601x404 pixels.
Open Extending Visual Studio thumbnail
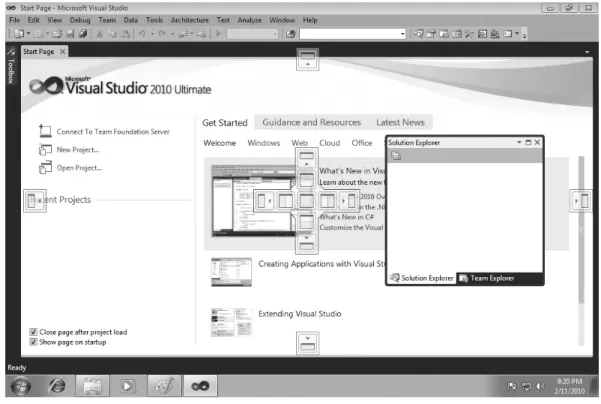(232, 322)
